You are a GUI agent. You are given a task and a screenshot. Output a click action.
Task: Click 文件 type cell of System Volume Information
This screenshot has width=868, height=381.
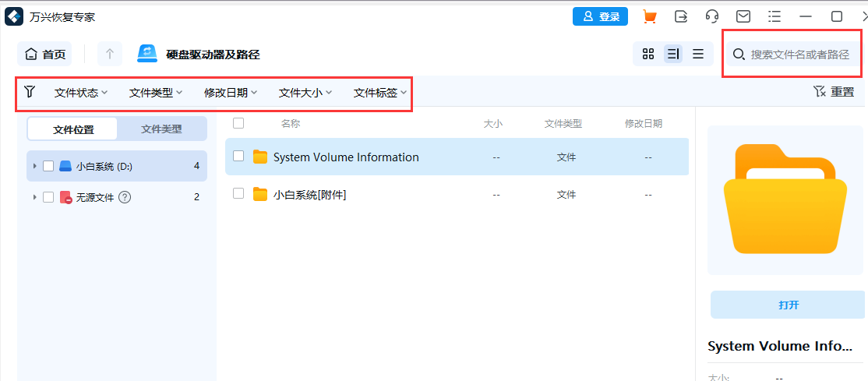[566, 158]
